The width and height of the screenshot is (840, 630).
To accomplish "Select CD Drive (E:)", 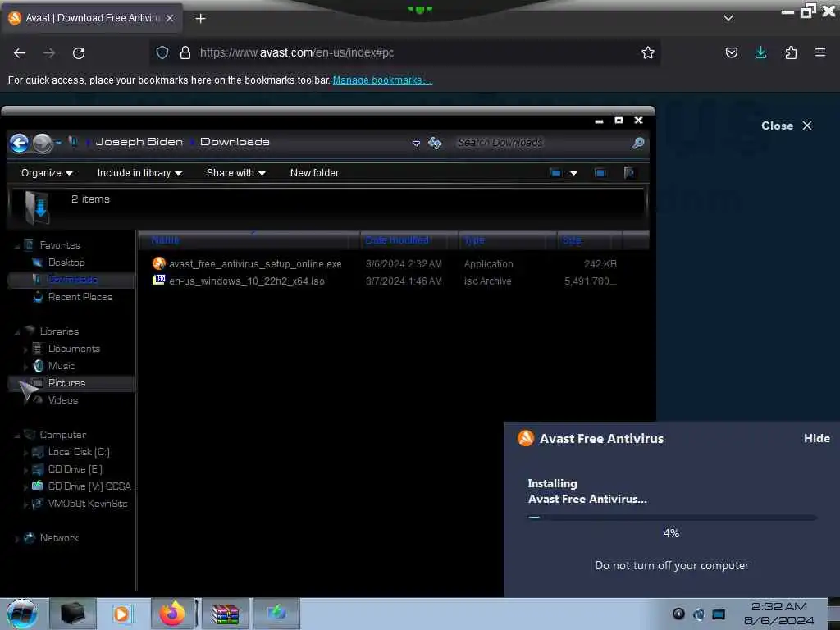I will click(75, 469).
